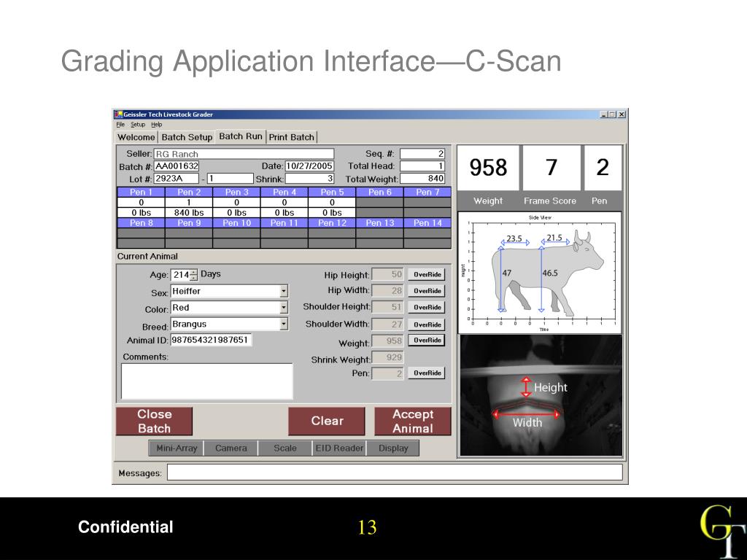Viewport: 747px width, 560px height.
Task: Click the Clear button
Action: pyautogui.click(x=327, y=421)
